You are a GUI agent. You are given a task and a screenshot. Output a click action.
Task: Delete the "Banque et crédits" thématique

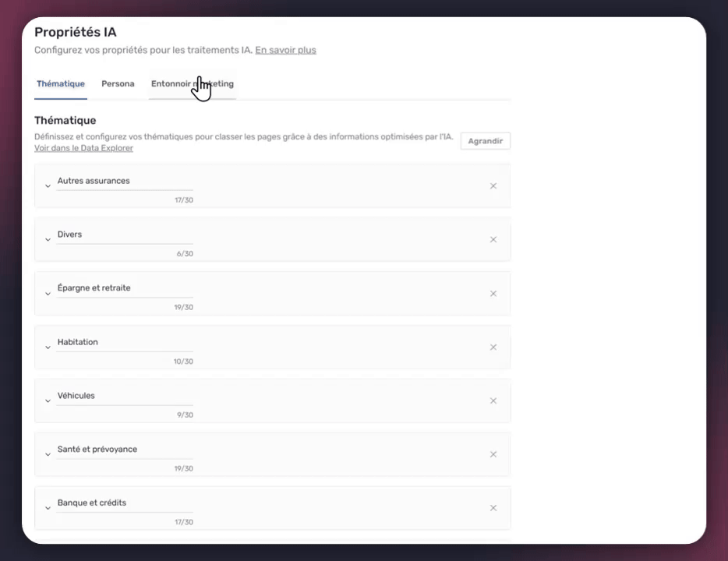click(x=493, y=507)
